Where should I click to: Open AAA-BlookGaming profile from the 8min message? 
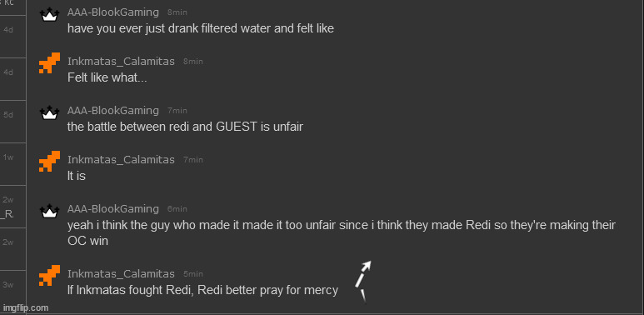pos(113,12)
